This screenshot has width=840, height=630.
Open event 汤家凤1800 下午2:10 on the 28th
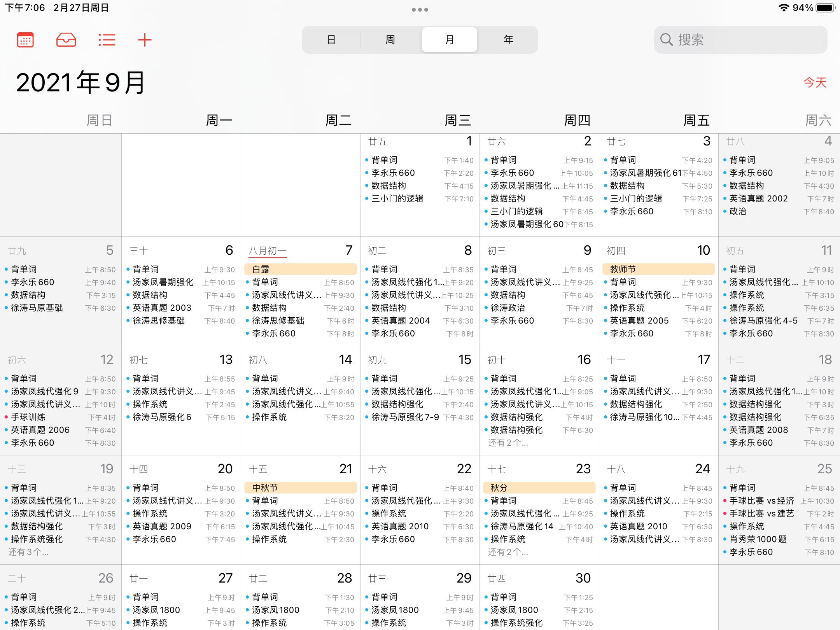click(x=301, y=610)
